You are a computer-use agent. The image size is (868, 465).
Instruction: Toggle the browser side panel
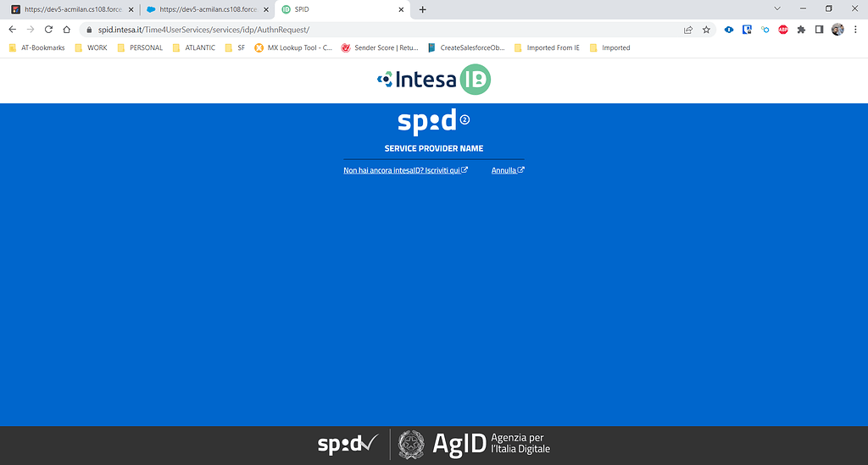(x=820, y=30)
